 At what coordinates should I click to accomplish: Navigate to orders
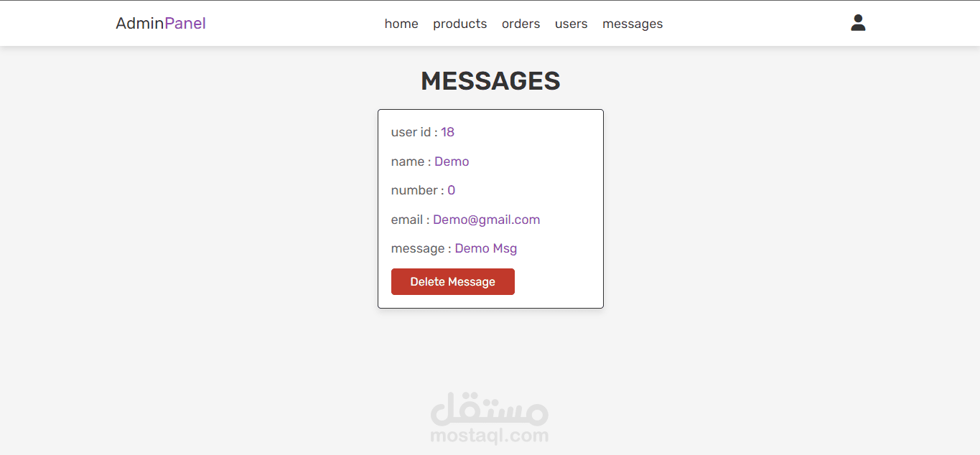coord(521,24)
